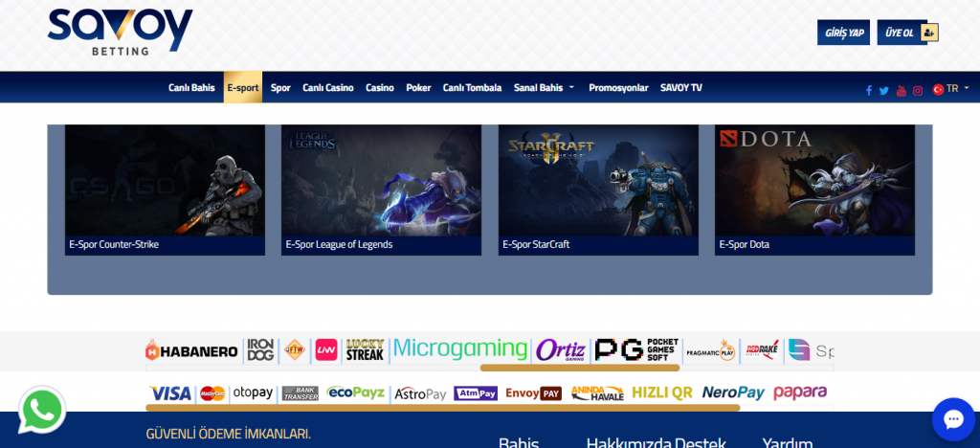Click the Red Rake provider logo
This screenshot has height=448, width=980.
pyautogui.click(x=762, y=350)
